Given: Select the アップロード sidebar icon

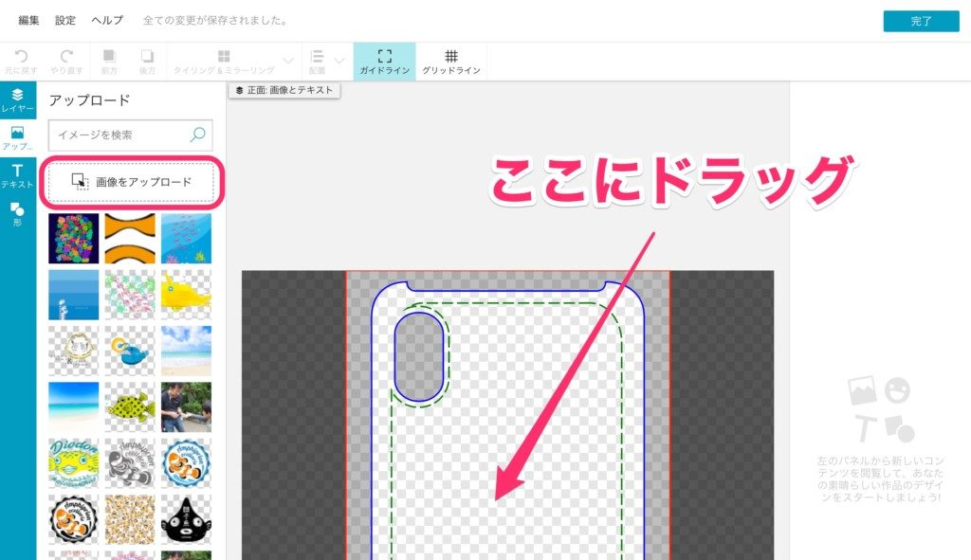Looking at the screenshot, I should (x=17, y=138).
